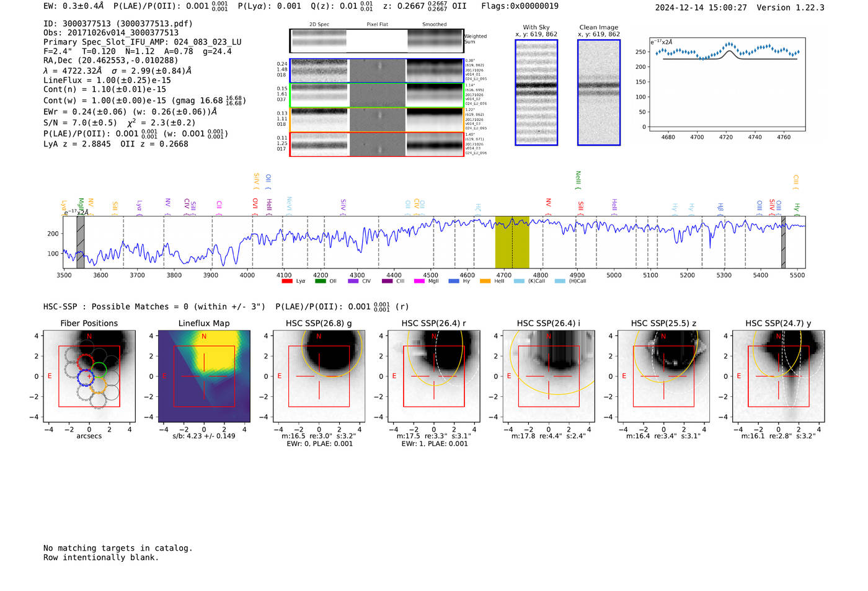Click the Hβ line label above spectrum
Image resolution: width=868 pixels, height=591 pixels.
click(720, 208)
